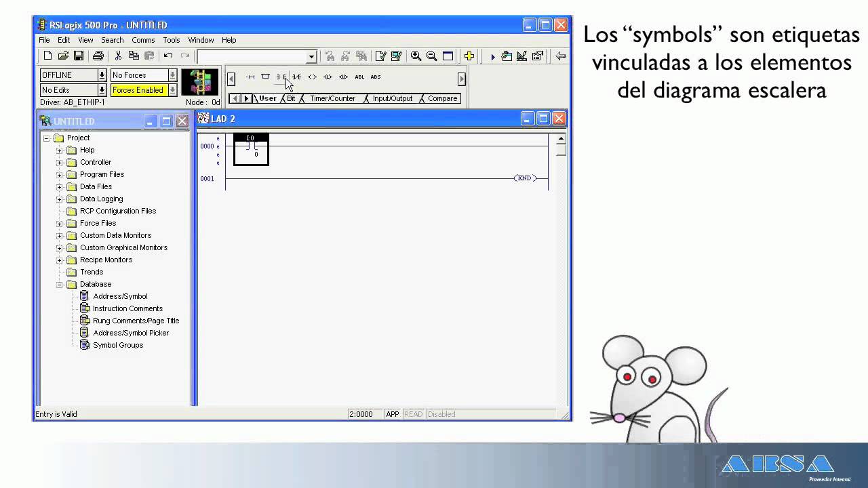Click the New file icon
This screenshot has height=488, width=868.
coord(47,56)
